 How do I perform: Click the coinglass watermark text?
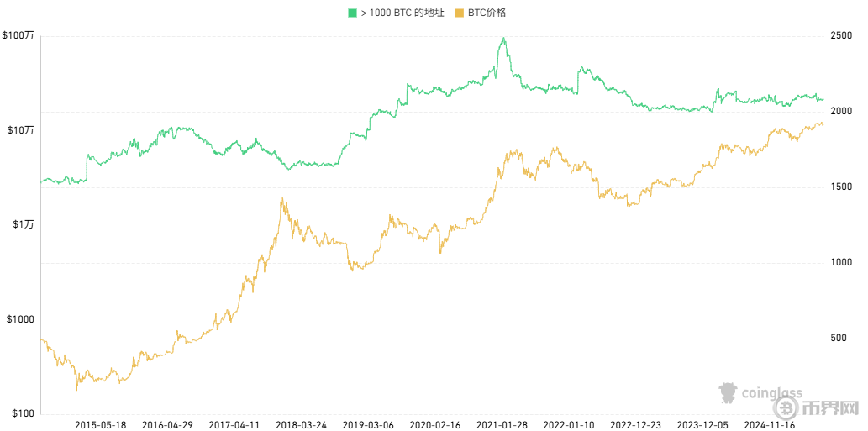click(770, 392)
